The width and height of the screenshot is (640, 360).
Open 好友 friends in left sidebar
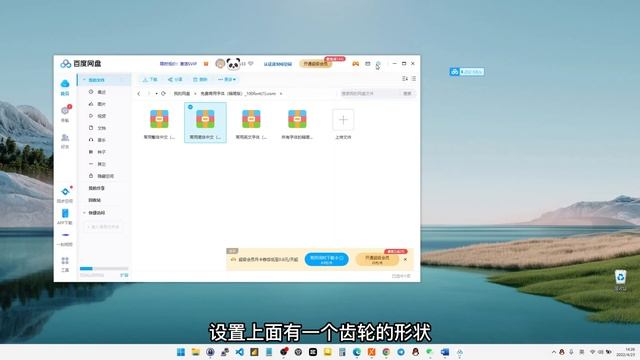[x=65, y=141]
